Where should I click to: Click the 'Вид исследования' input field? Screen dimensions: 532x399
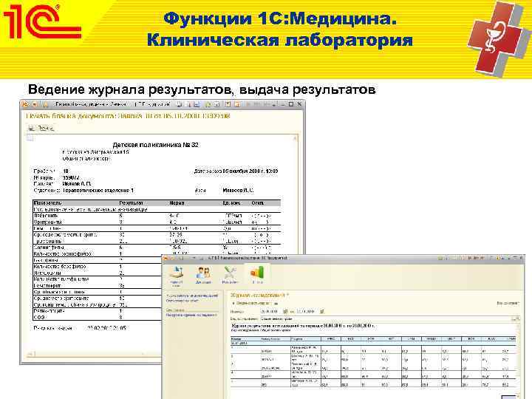pos(386,319)
